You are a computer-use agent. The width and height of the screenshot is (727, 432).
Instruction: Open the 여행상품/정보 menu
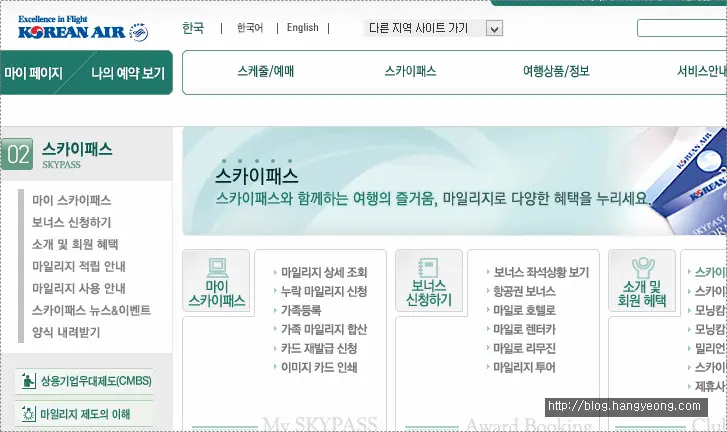coord(556,71)
